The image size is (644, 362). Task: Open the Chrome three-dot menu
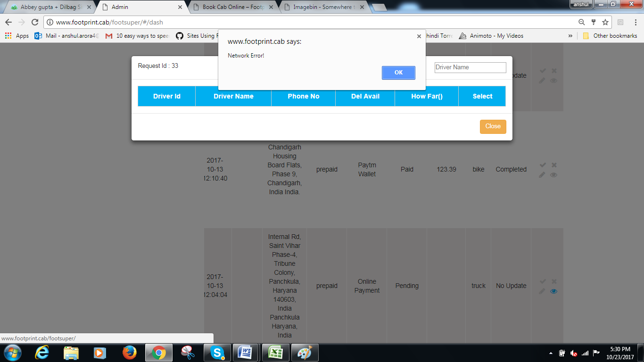(x=635, y=22)
